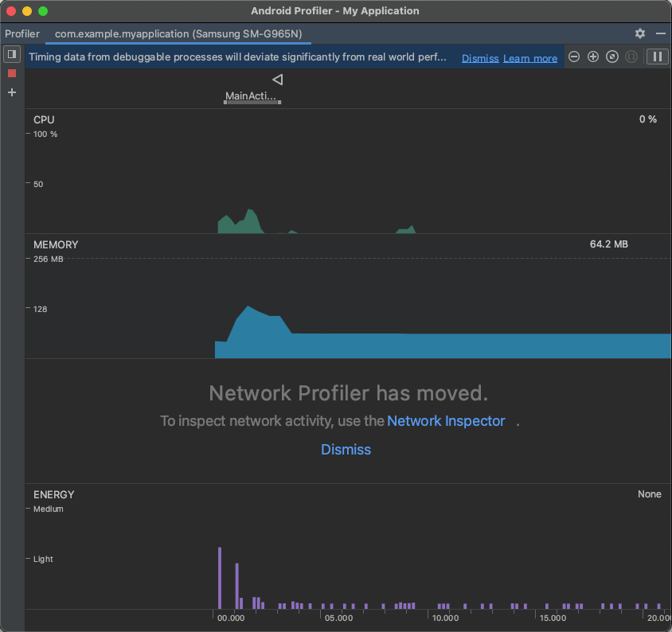Click the 05.000 timeline mark
672x632 pixels.
click(338, 618)
